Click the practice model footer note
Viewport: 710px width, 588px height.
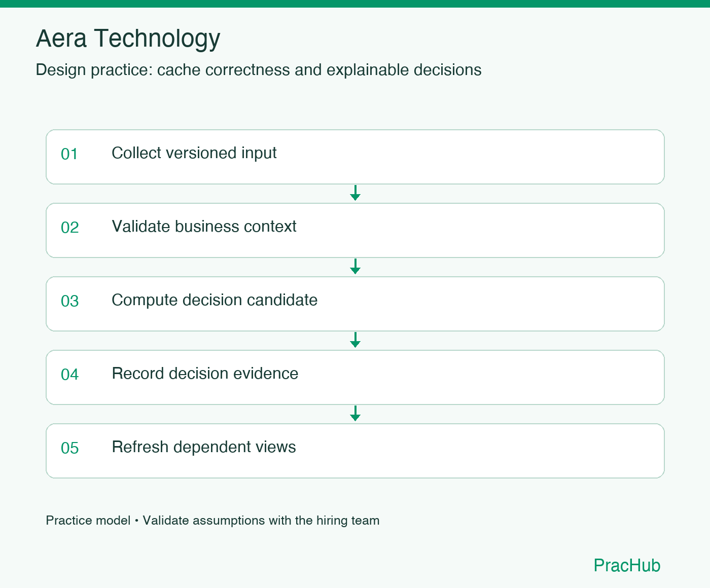[x=212, y=521]
